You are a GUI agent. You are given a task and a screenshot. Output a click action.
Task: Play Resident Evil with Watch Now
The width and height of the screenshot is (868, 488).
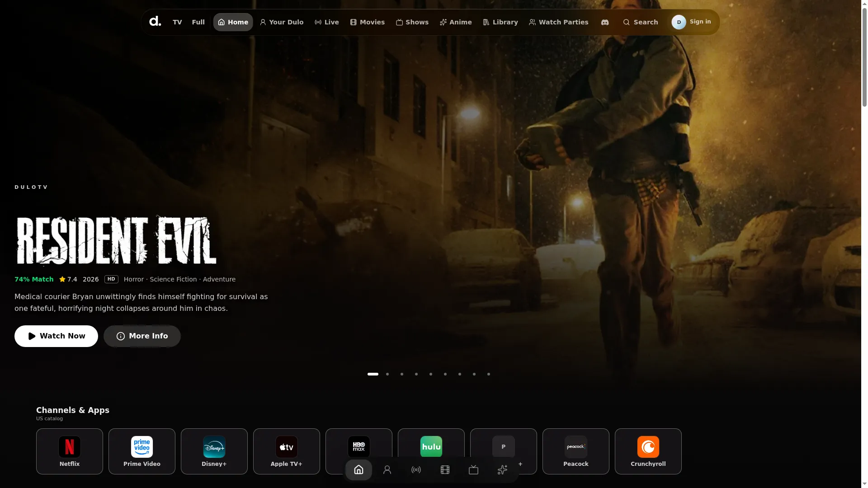tap(56, 336)
